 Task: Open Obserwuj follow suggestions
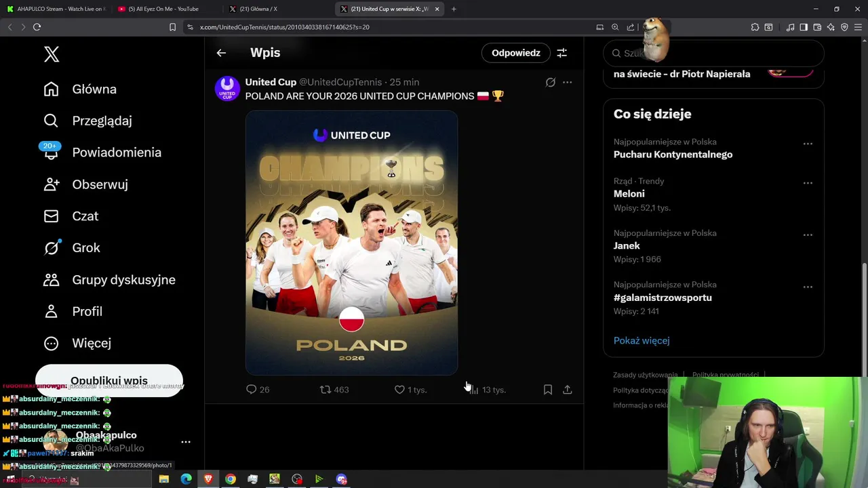click(85, 184)
